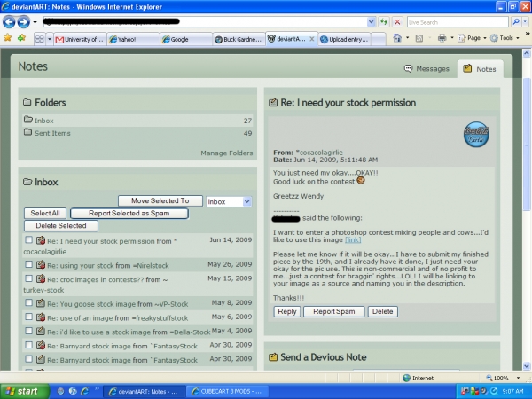Click into the Live Search input field
Image resolution: width=532 pixels, height=399 pixels.
point(458,22)
